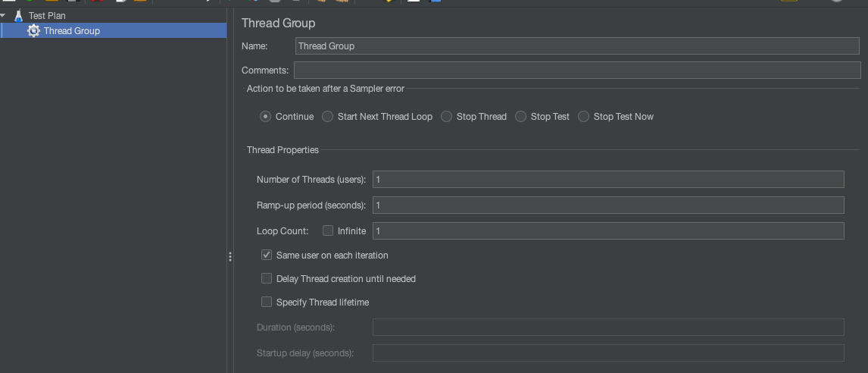This screenshot has height=373, width=868.
Task: Click the 'Comments:' label
Action: pos(265,71)
